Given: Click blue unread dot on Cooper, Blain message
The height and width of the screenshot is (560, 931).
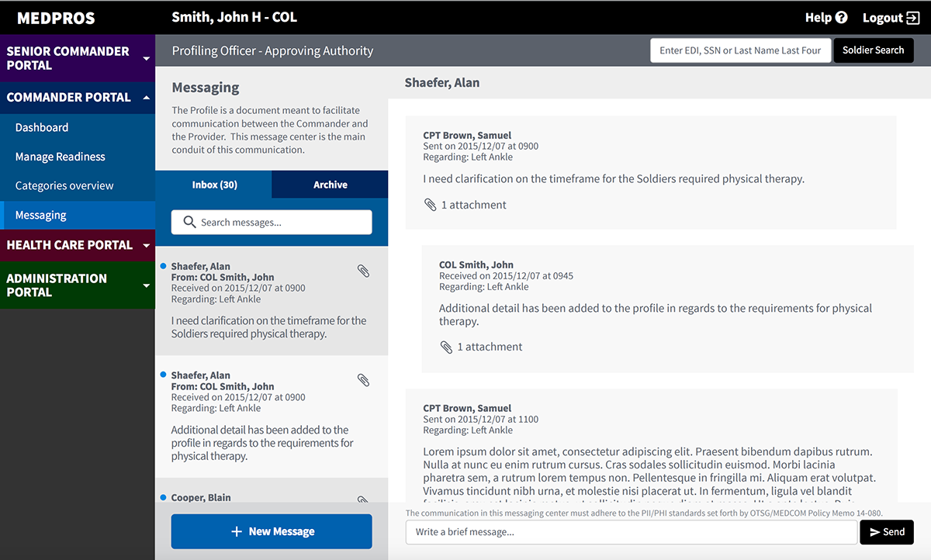Looking at the screenshot, I should click(x=163, y=497).
